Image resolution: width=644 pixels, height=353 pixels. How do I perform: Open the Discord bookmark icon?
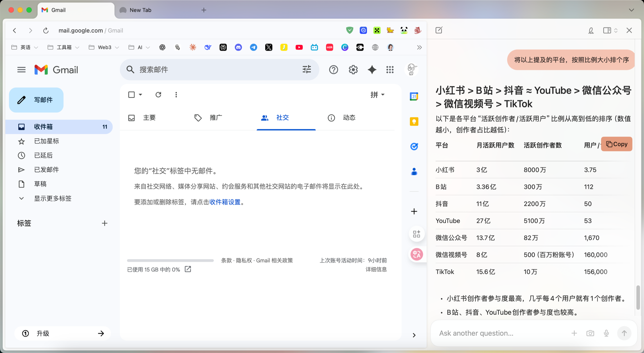(238, 47)
